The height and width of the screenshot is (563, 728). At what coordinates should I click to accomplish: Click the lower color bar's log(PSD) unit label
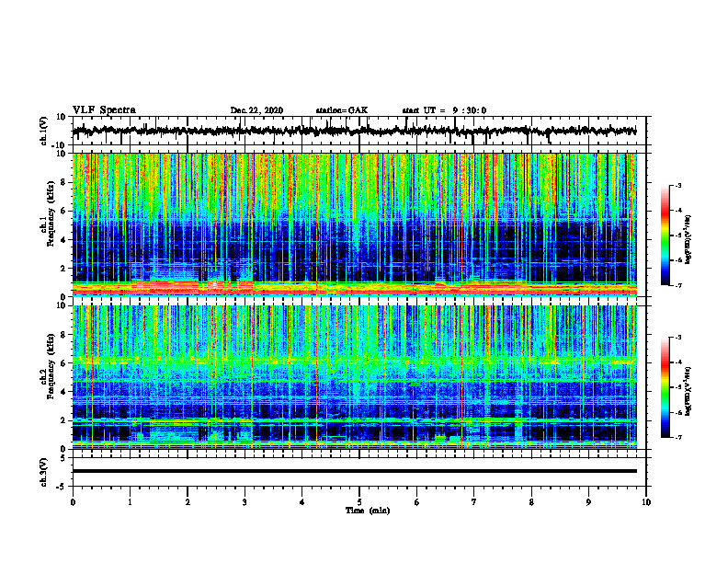(x=688, y=391)
